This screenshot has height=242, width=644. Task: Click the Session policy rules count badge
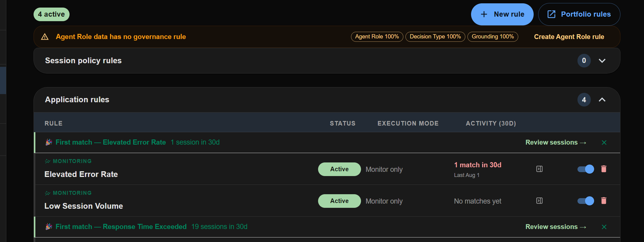[584, 60]
